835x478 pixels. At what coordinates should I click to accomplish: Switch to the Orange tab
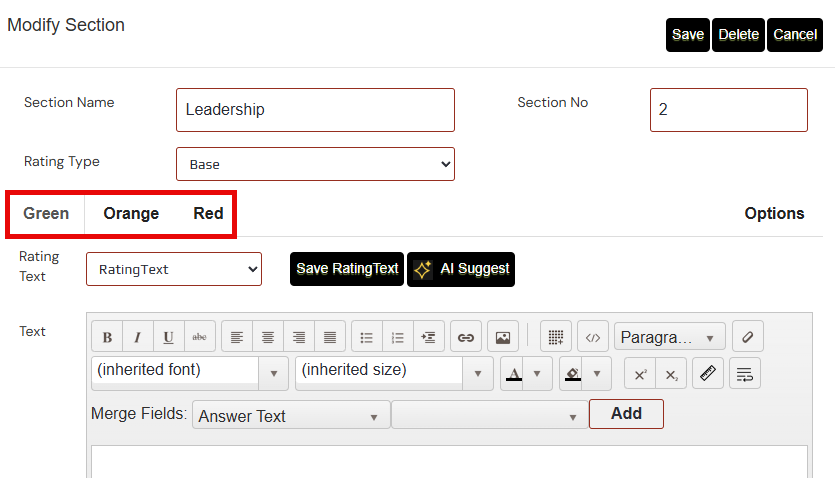click(131, 213)
